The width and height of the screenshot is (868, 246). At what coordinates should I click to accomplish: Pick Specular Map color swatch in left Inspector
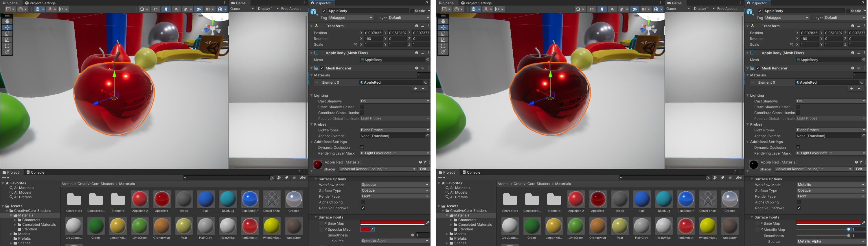pos(365,229)
